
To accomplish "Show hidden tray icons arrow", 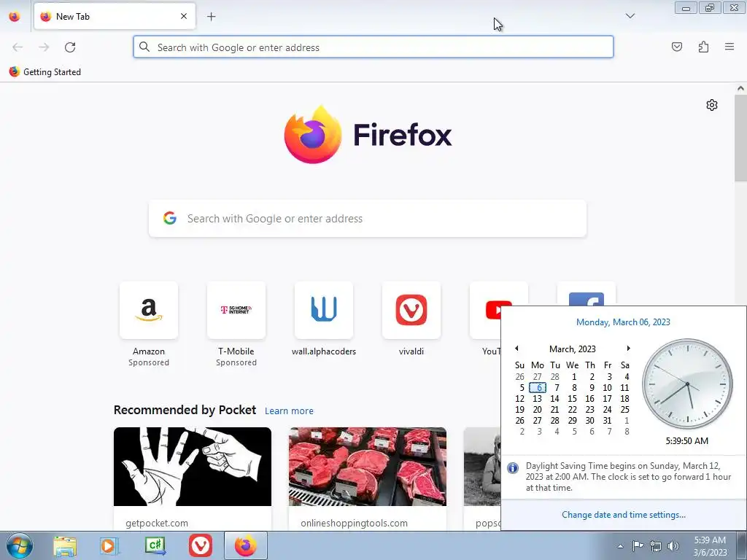I will [x=620, y=546].
